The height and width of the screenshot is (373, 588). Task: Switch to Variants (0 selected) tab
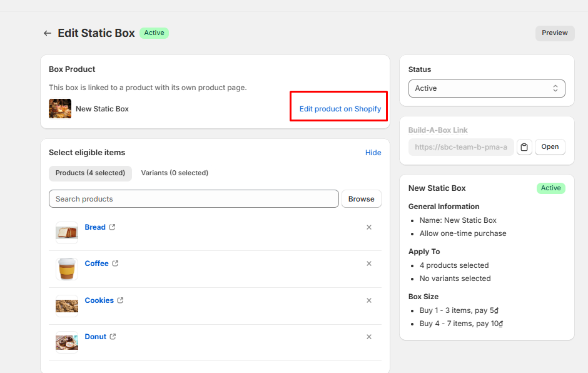tap(175, 173)
